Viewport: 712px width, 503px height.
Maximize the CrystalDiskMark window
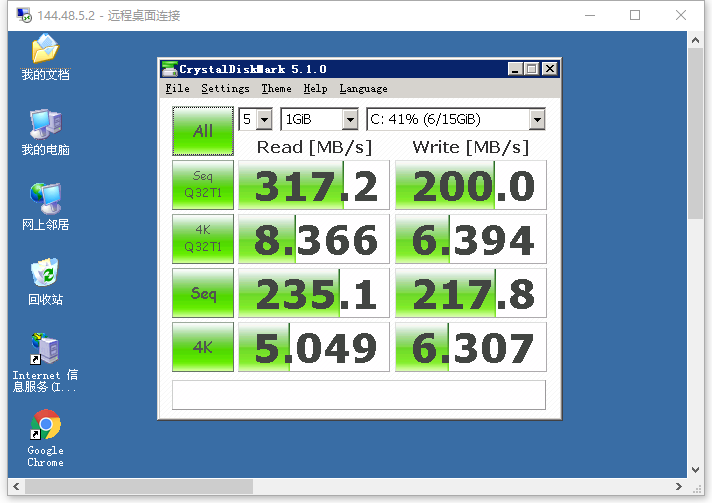tap(531, 69)
